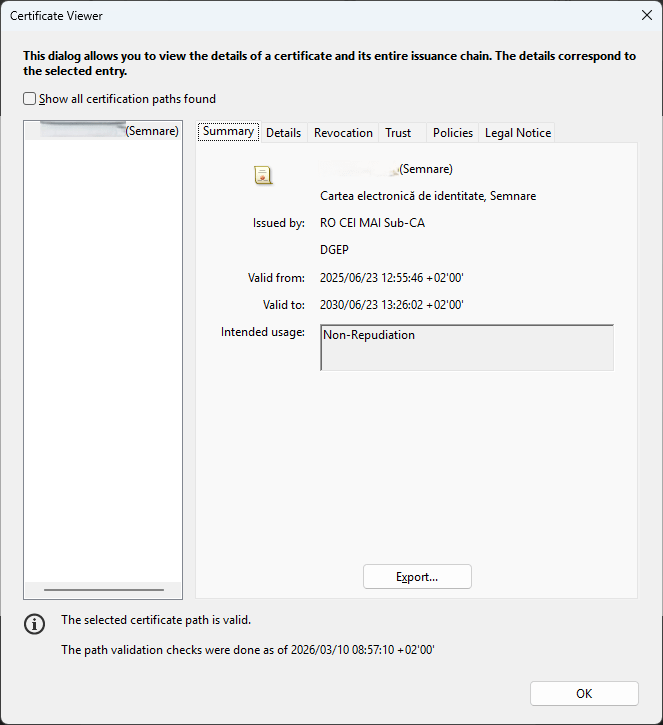This screenshot has height=725, width=663.
Task: Go to the Revocation tab
Action: click(343, 133)
